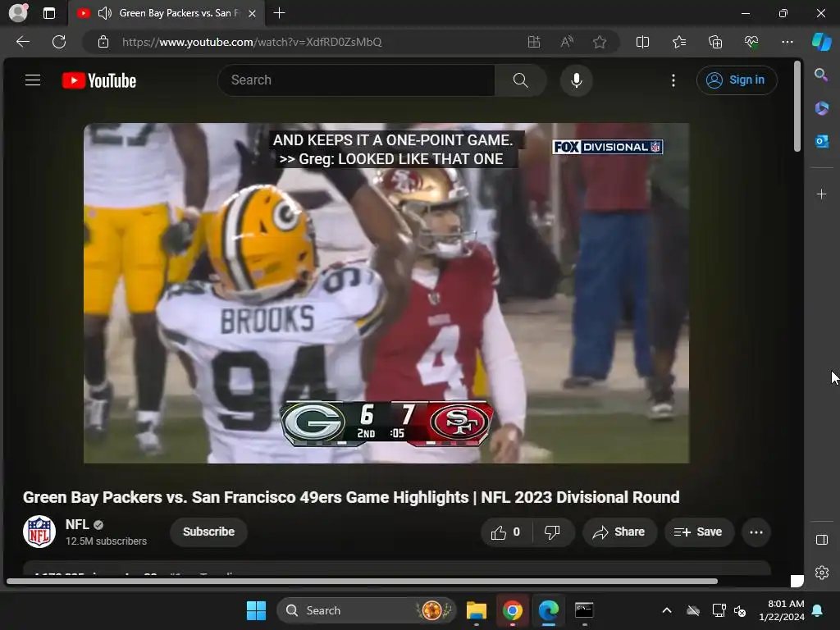Open a new browser tab
Viewport: 840px width, 630px height.
(279, 13)
